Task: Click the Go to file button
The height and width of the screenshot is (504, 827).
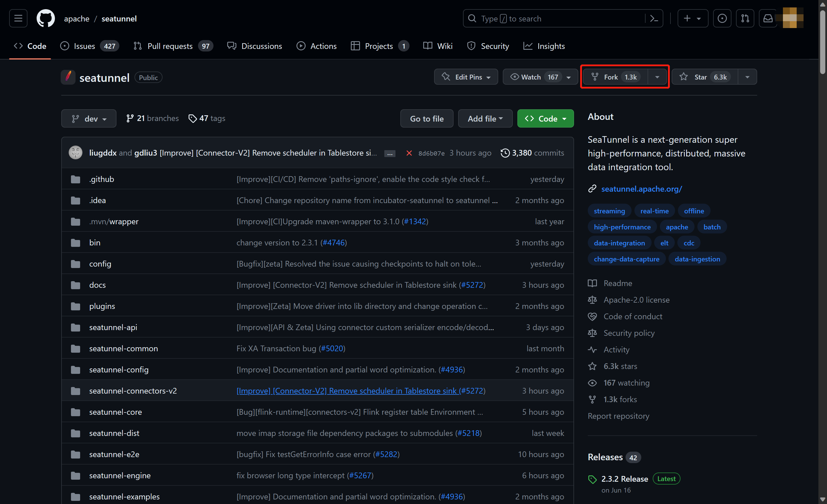Action: [426, 118]
